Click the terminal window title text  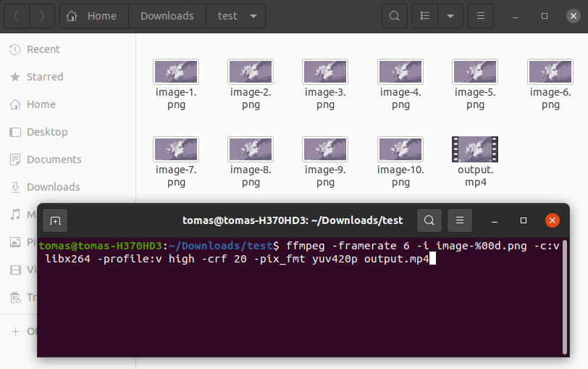tap(293, 220)
